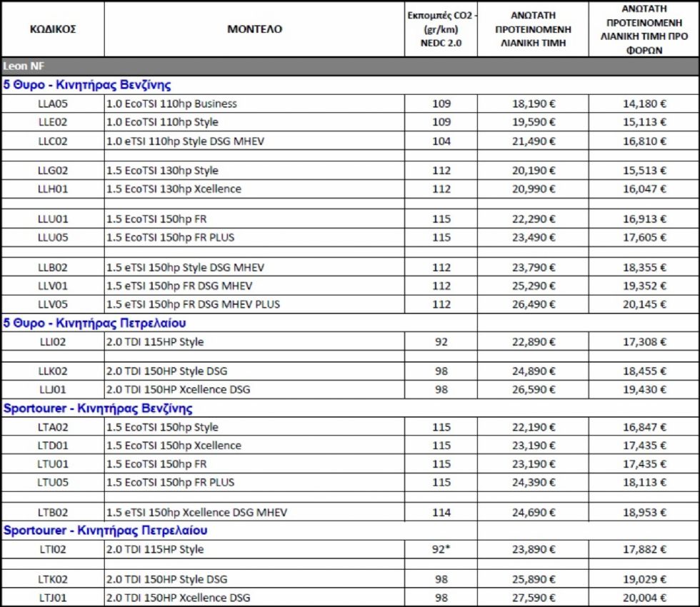The width and height of the screenshot is (700, 607).
Task: Select the LLU01 code
Action: tap(53, 219)
